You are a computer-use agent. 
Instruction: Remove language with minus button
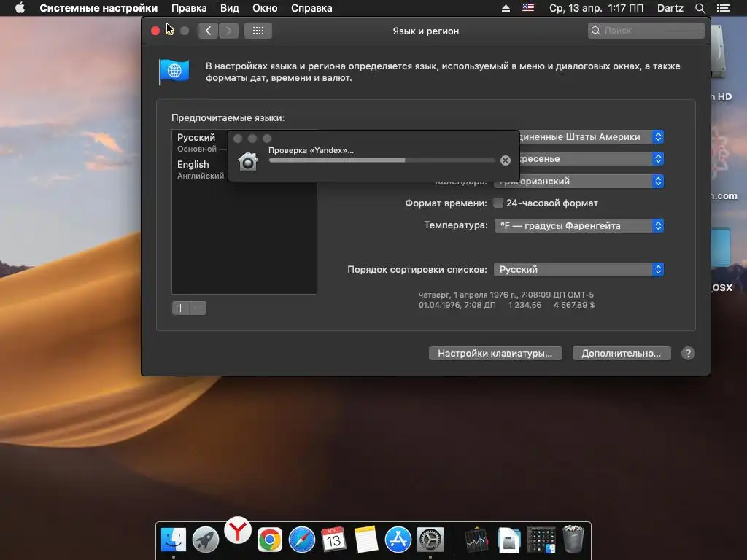point(198,308)
